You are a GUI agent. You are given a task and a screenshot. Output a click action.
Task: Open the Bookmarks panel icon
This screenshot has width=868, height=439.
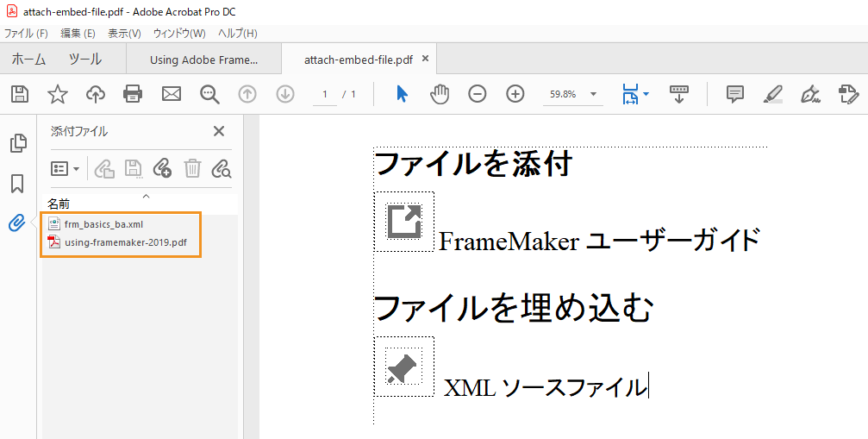point(18,183)
